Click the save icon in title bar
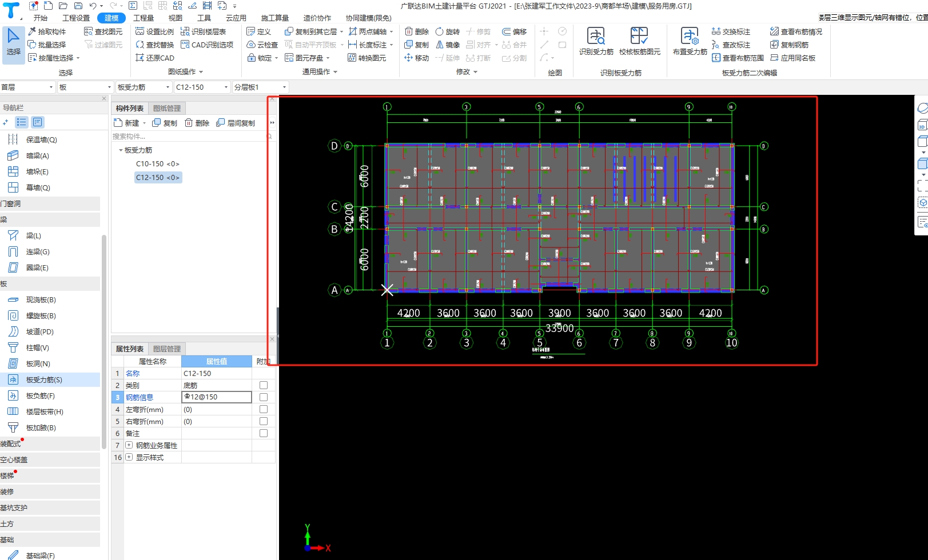 tap(78, 6)
